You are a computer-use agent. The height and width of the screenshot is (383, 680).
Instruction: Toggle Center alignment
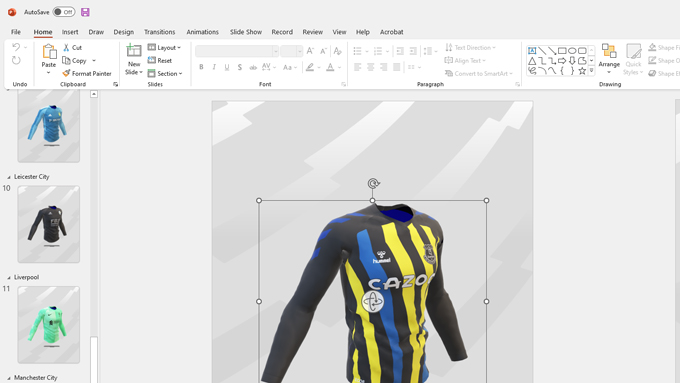tap(370, 67)
